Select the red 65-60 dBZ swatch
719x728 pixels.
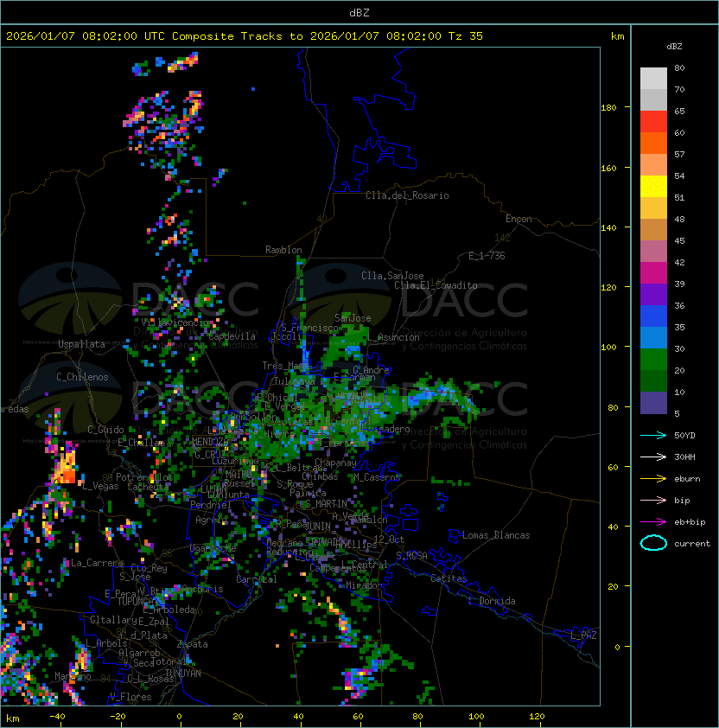[653, 122]
